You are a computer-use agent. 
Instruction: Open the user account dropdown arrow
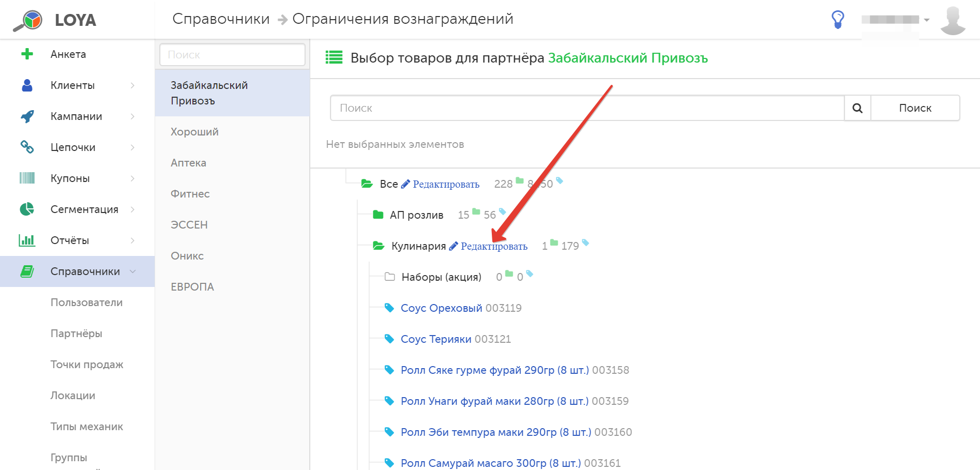(927, 20)
